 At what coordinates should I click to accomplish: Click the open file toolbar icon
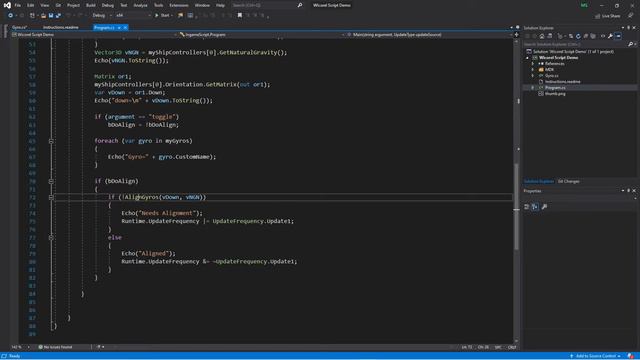(43, 16)
